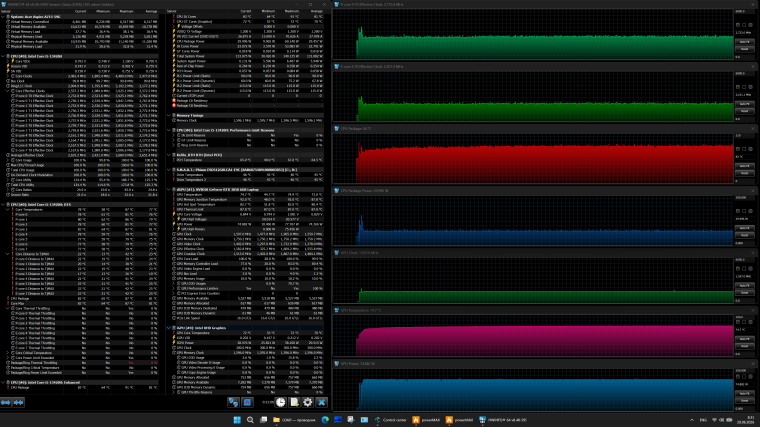Select the Drive Temperature 2 sensor row
This screenshot has height=427, width=760.
tap(245, 180)
